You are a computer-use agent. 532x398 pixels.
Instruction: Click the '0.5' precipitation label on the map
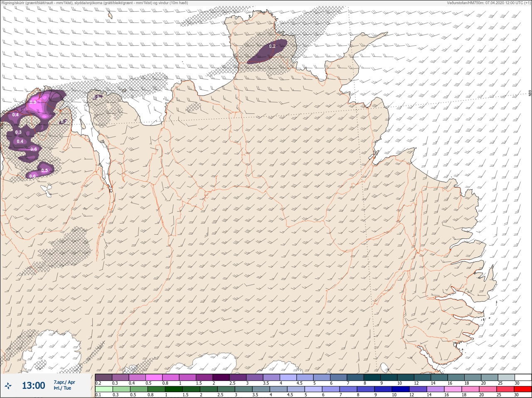[x=44, y=170]
